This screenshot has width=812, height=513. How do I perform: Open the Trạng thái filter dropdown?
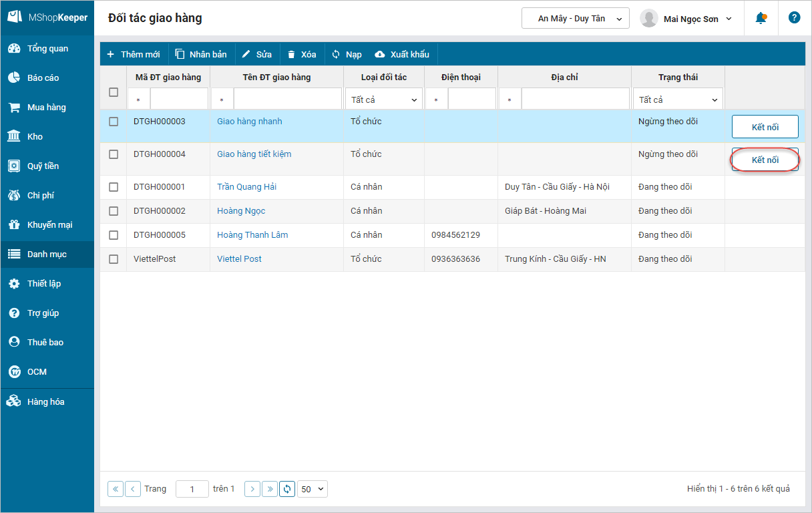(x=678, y=100)
